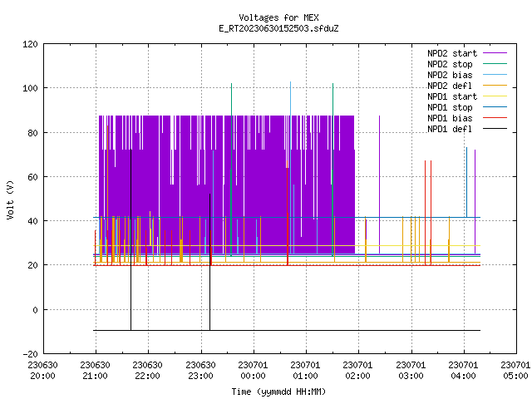This screenshot has height=399, width=532.
Task: Click the 230630 21:00 time tick label
Action: [x=96, y=371]
